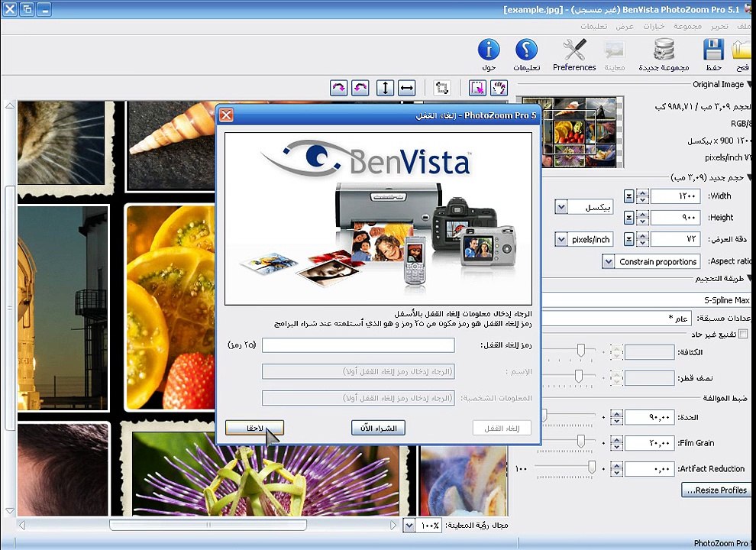Screen dimensions: 756x550
Task: Increase Width with its up arrow
Action: (642, 193)
